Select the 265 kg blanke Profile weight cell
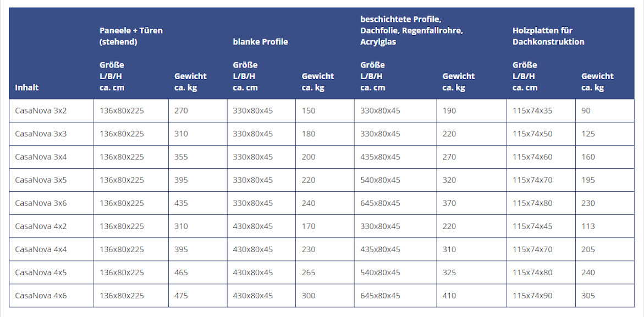Viewport: 644px width, 317px height. [309, 272]
